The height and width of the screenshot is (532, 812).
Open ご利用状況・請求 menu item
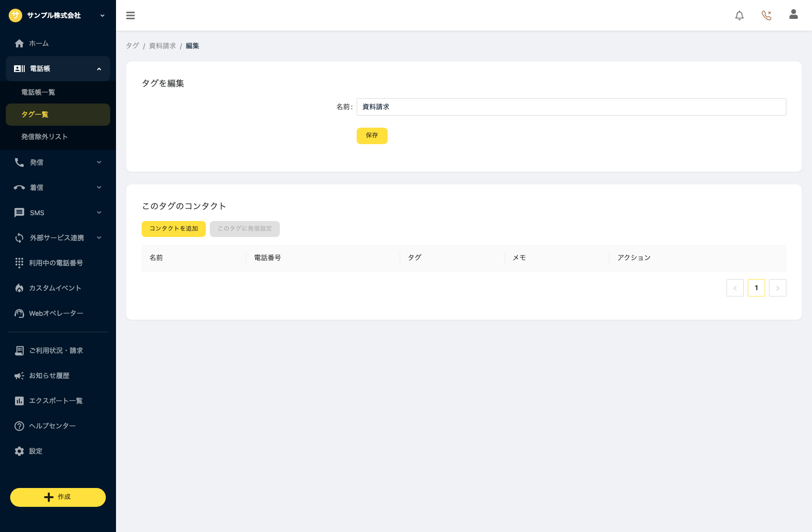[58, 351]
